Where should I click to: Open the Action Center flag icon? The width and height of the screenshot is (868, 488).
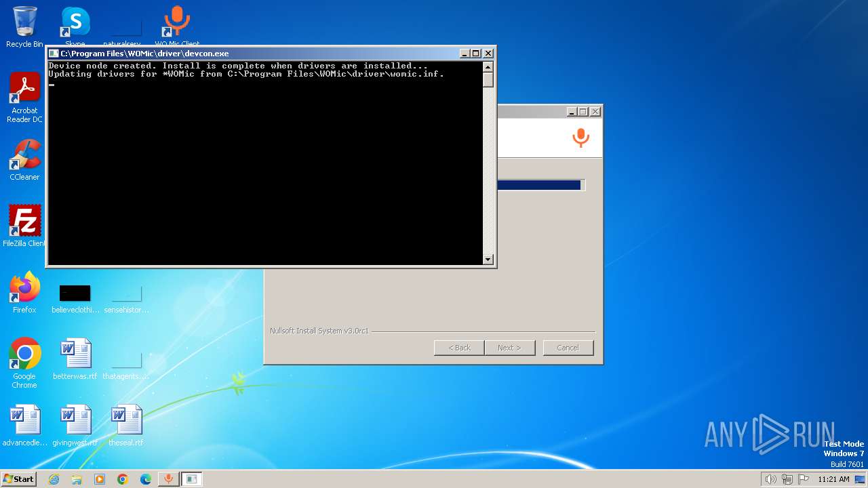pyautogui.click(x=804, y=479)
